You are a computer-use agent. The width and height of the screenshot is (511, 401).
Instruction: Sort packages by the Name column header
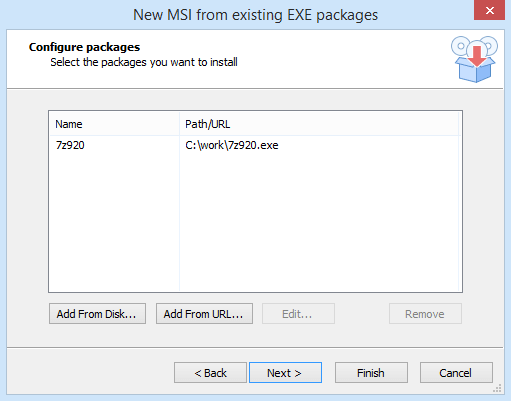point(114,124)
